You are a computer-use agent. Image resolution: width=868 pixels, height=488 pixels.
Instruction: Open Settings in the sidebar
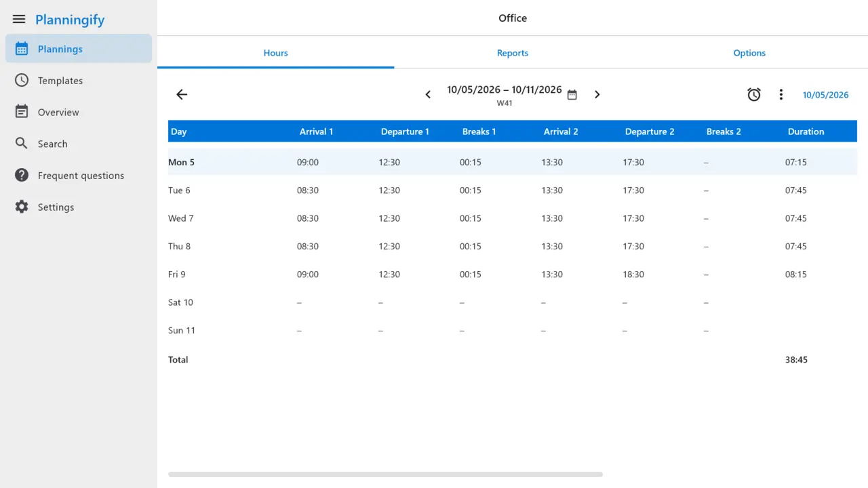[x=79, y=207]
